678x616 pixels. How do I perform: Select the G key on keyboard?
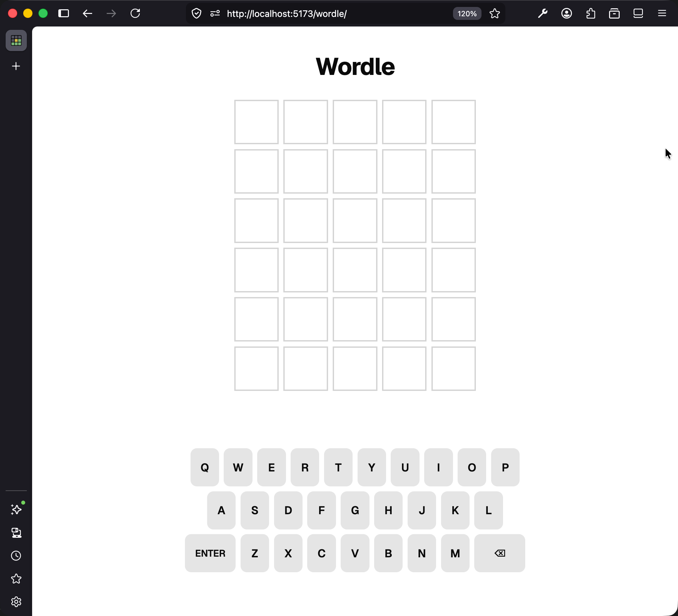[355, 510]
